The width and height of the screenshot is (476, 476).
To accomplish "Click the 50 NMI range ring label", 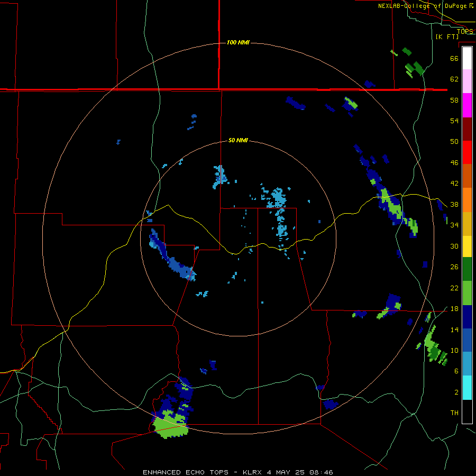I will pyautogui.click(x=238, y=140).
